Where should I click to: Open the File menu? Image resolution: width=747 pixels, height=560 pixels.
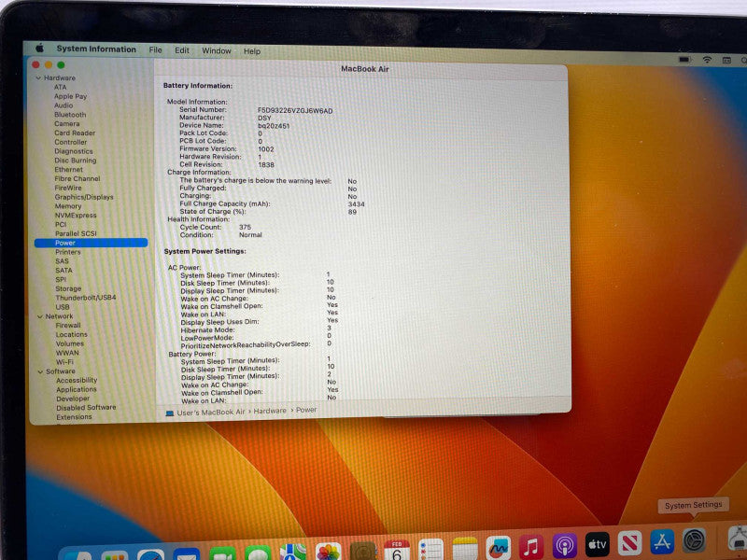[x=155, y=50]
